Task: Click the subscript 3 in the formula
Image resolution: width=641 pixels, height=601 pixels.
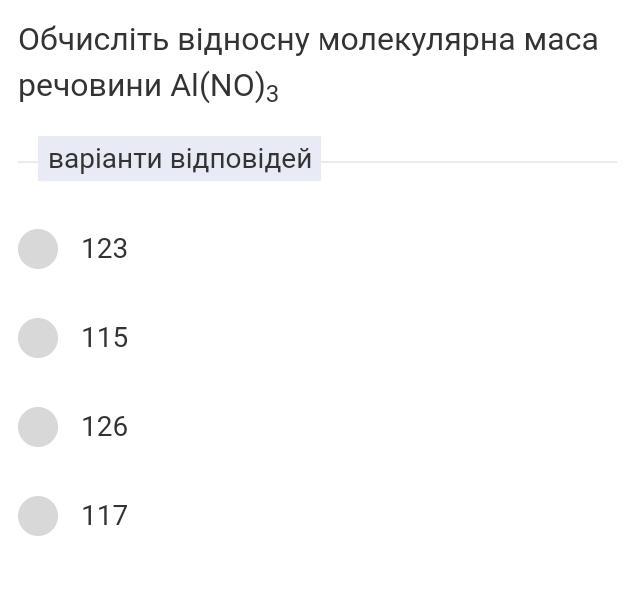Action: (x=272, y=94)
